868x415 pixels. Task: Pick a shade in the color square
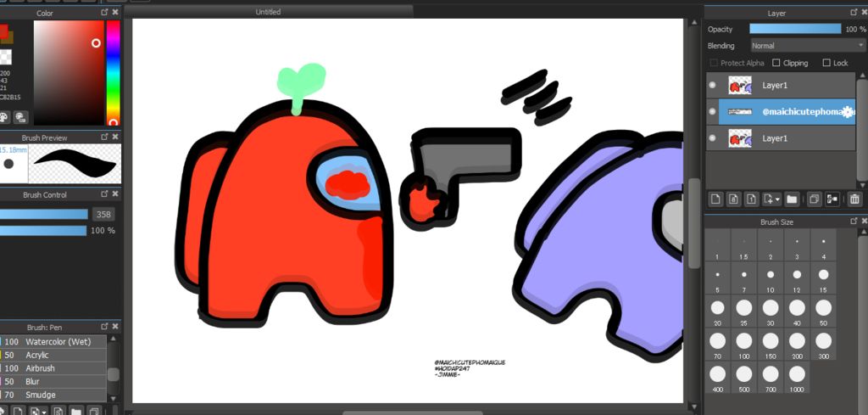pyautogui.click(x=69, y=73)
